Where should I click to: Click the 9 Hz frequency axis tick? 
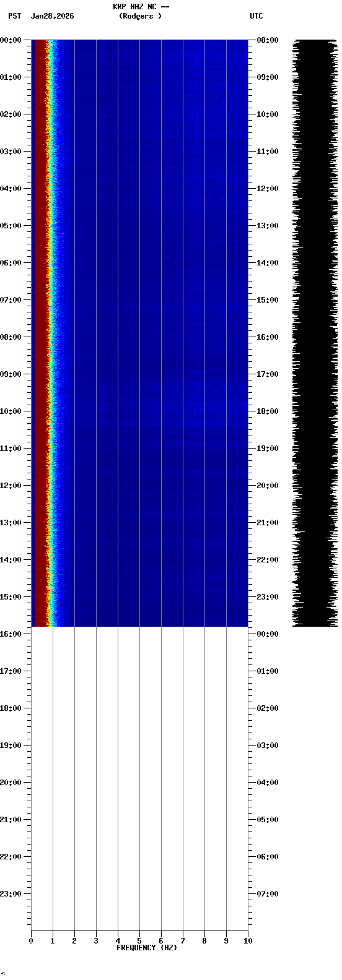226,941
